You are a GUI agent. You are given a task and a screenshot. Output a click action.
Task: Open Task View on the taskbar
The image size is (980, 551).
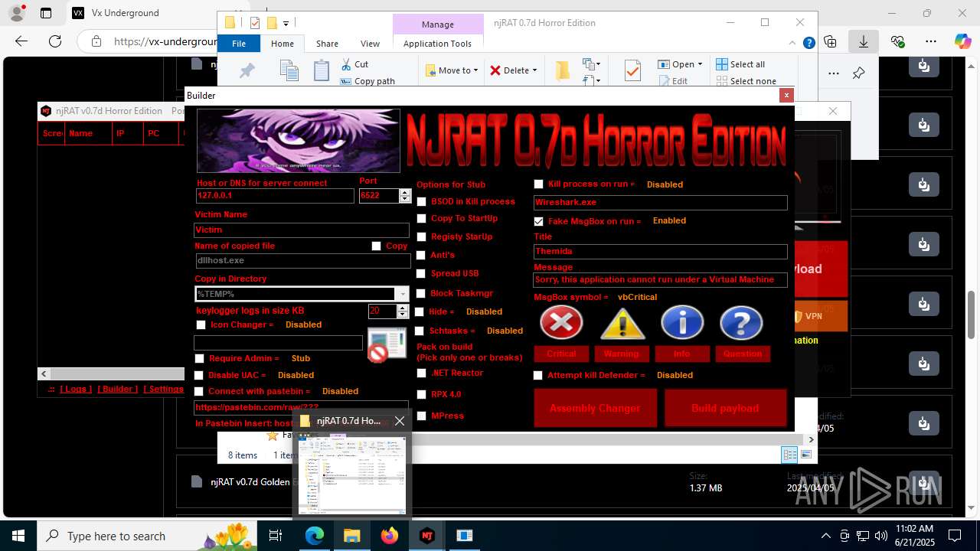pyautogui.click(x=276, y=536)
